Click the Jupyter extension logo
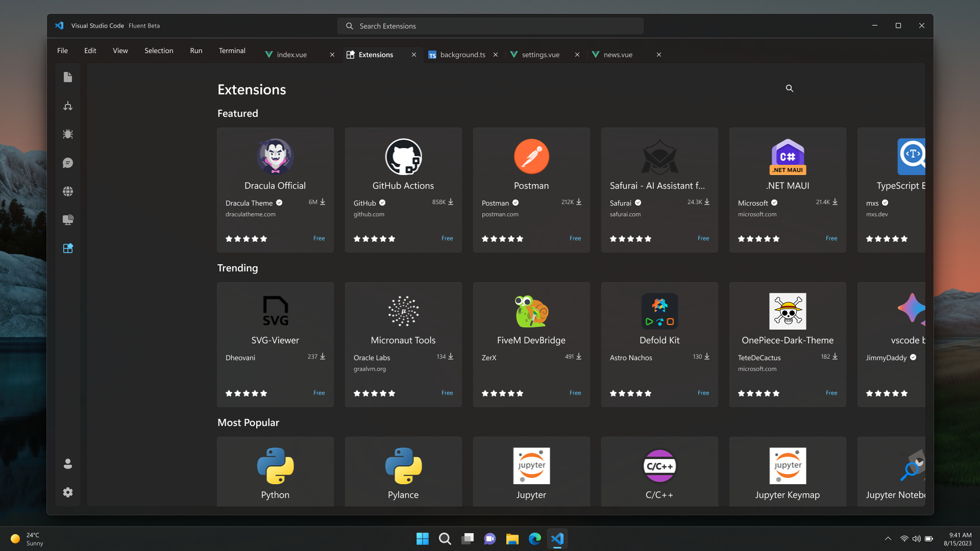 click(531, 466)
